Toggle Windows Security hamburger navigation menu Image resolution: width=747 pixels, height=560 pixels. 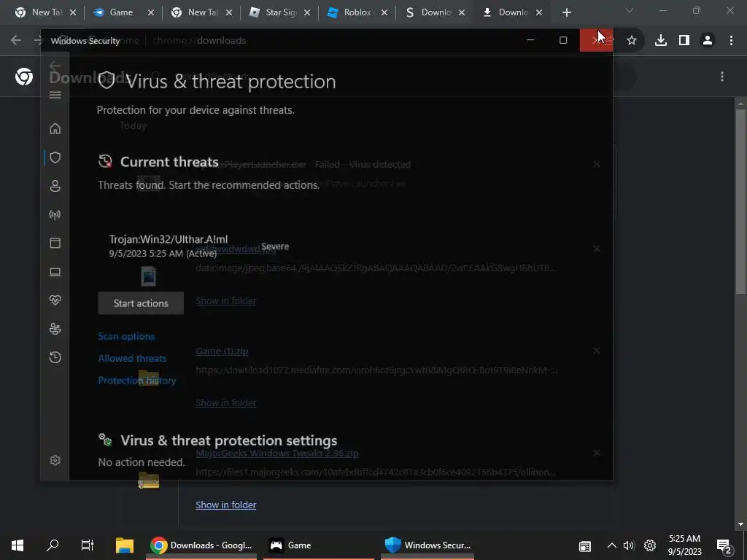coord(55,95)
